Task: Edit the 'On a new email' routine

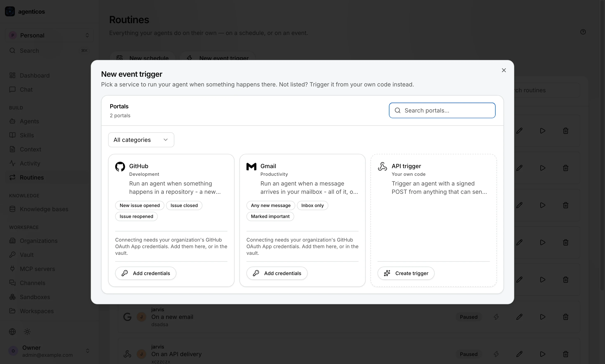Action: coord(519,317)
